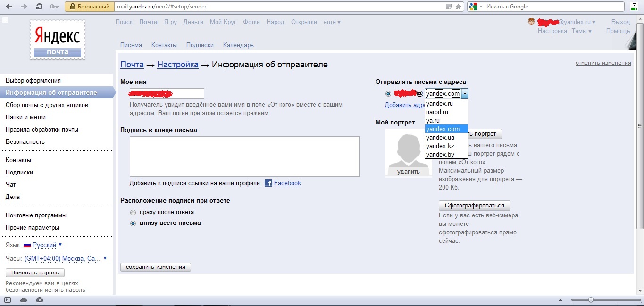Click the отменить изменения link
Screen dimensions: 644x306
coord(603,63)
